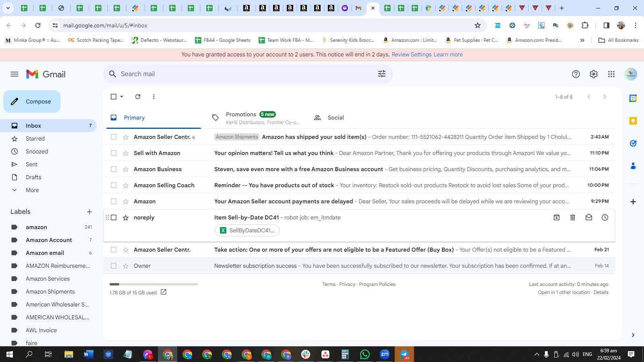Open the All Bookmarks folder
644x362 pixels.
619,40
